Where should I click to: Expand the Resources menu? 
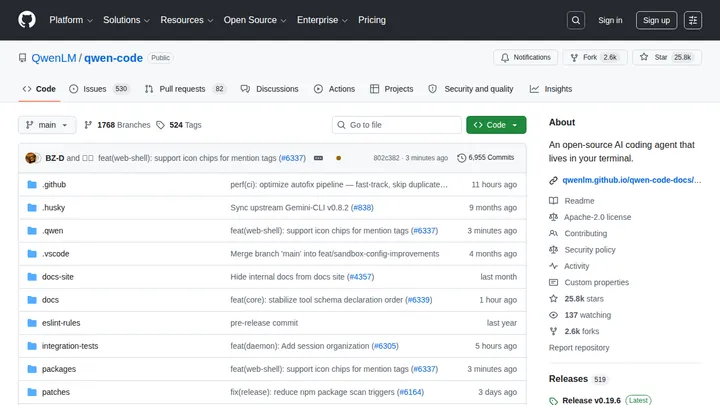(x=186, y=20)
